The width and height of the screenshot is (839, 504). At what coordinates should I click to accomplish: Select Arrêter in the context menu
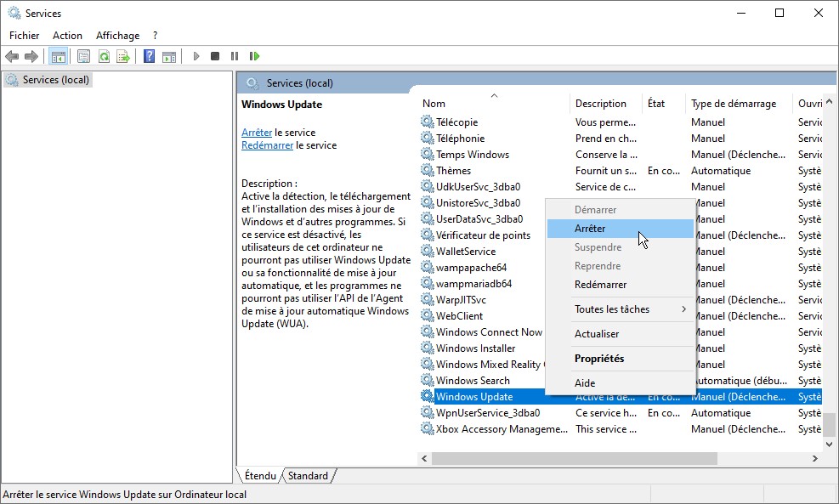click(x=590, y=229)
